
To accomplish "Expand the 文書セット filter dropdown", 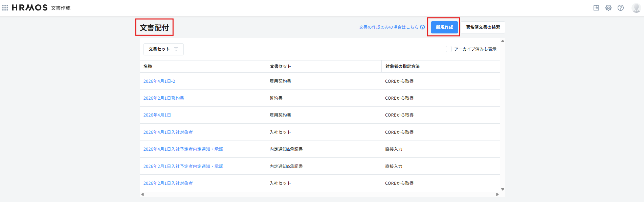I will point(163,49).
